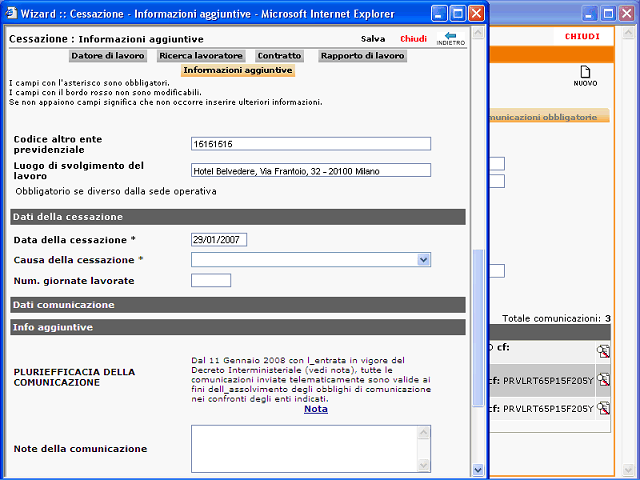Switch to the Datore di lavoro tab
This screenshot has width=640, height=480.
click(108, 56)
